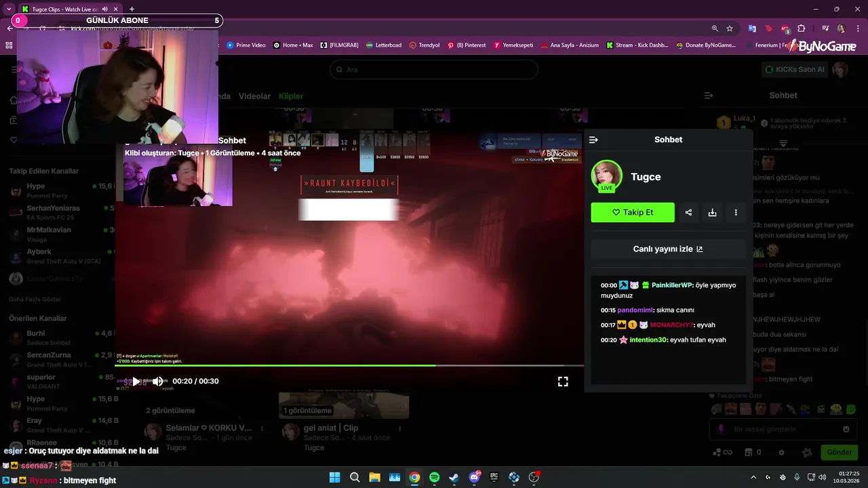868x488 pixels.
Task: Switch to the Klipler tab
Action: point(291,96)
